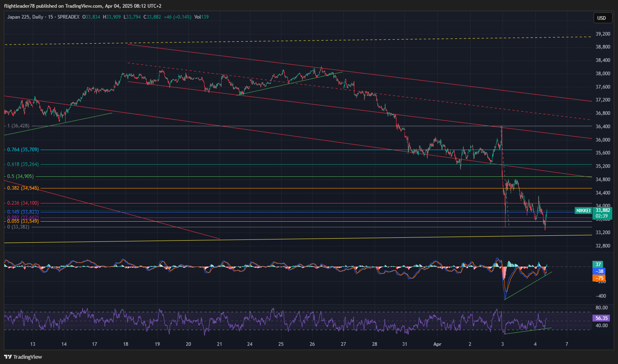Screen dimensions: 618x364
Task: Click the 36,800 price axis label
Action: pos(603,113)
